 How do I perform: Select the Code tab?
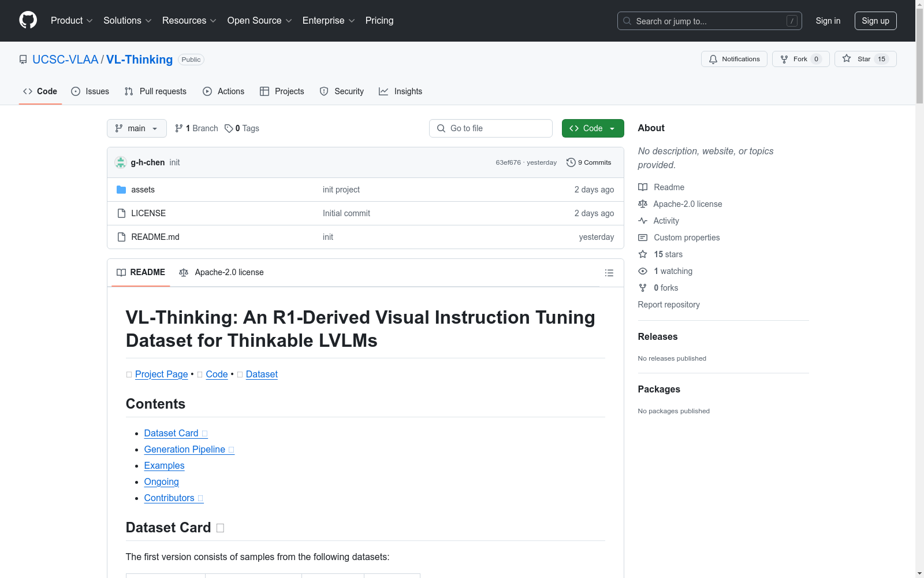[40, 91]
